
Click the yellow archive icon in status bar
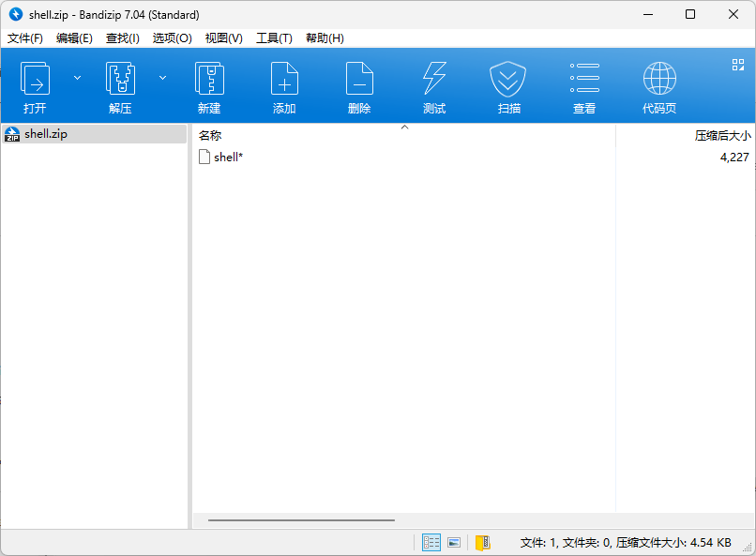[482, 542]
